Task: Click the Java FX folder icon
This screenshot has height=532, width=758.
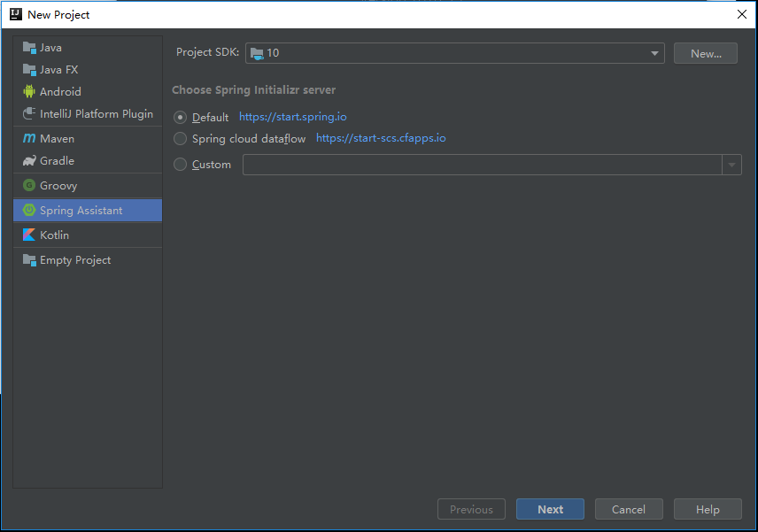Action: point(29,70)
